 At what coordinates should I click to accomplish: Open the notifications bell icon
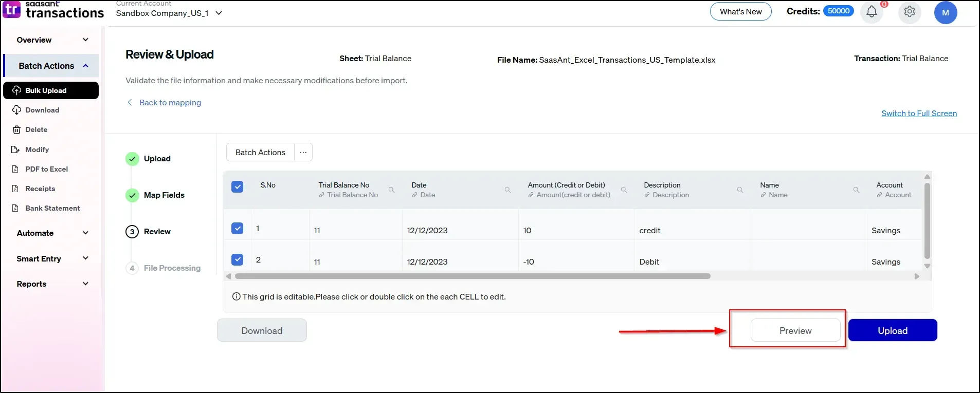pyautogui.click(x=872, y=12)
